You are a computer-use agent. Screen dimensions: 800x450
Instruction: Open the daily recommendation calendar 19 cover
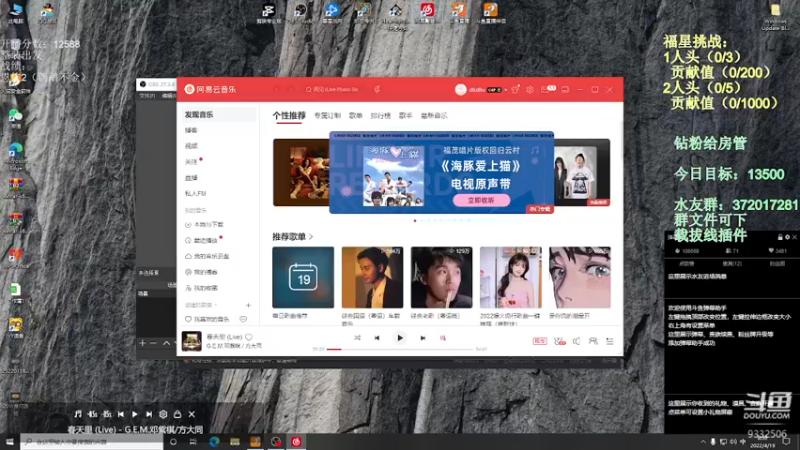point(303,278)
